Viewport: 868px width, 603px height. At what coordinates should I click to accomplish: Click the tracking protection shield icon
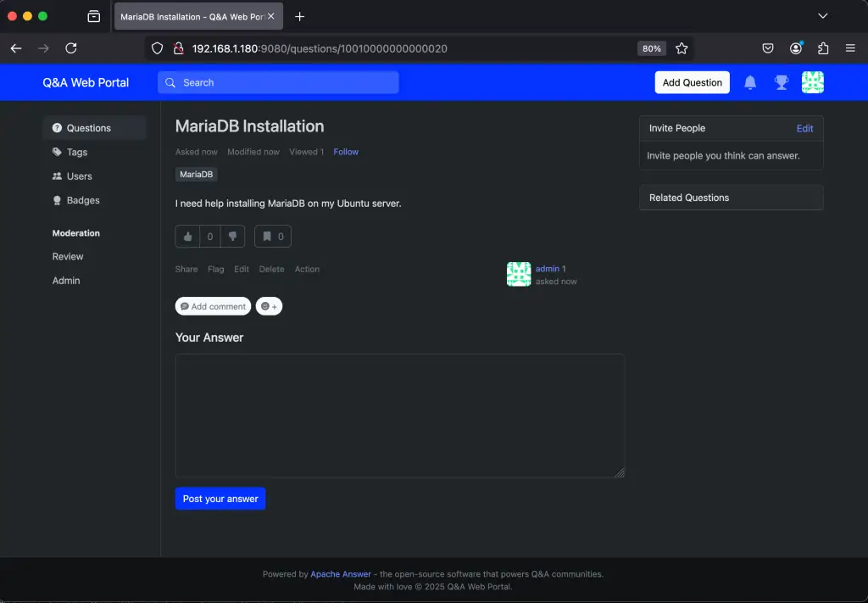point(158,48)
